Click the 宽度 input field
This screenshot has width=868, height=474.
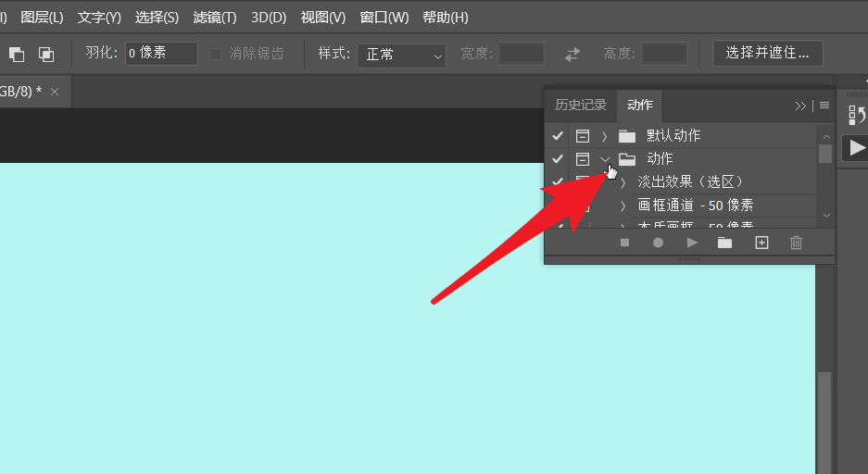[x=521, y=54]
